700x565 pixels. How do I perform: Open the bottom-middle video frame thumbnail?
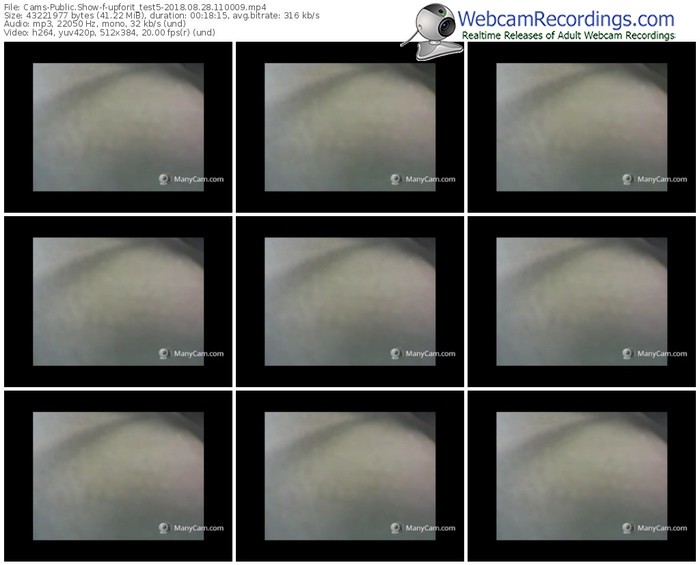(349, 474)
